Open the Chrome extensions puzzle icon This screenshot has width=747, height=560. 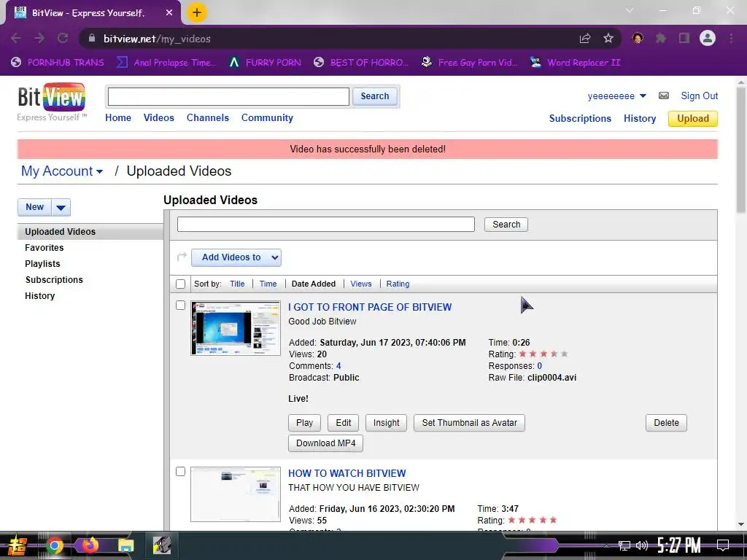661,39
